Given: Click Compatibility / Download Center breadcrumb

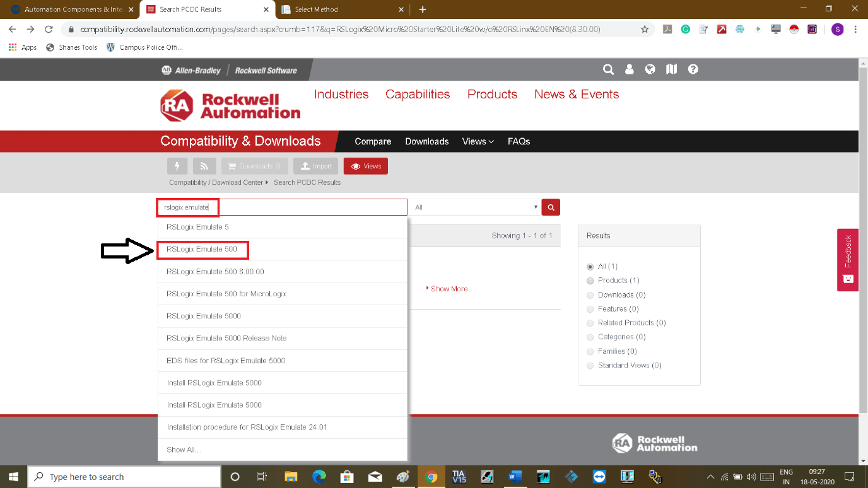Looking at the screenshot, I should pos(215,182).
